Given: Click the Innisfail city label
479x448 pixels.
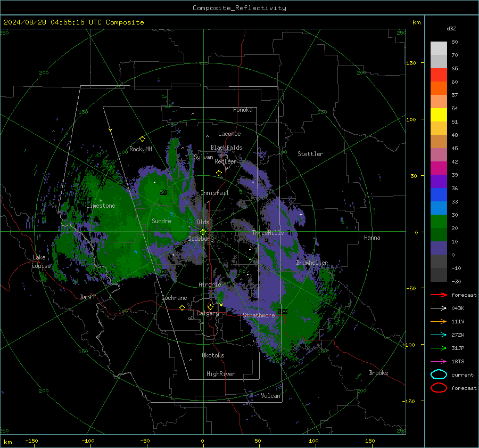Looking at the screenshot, I should pos(215,193).
